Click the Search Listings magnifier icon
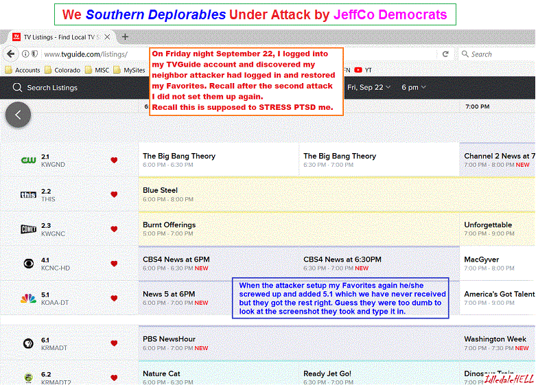 (x=17, y=88)
